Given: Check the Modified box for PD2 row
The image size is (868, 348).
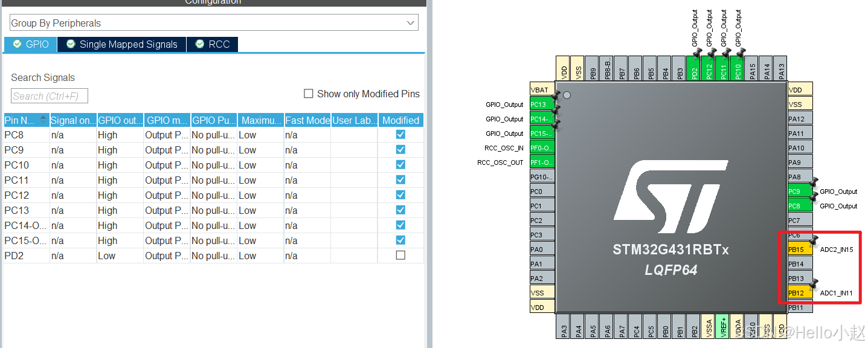Looking at the screenshot, I should pos(400,256).
